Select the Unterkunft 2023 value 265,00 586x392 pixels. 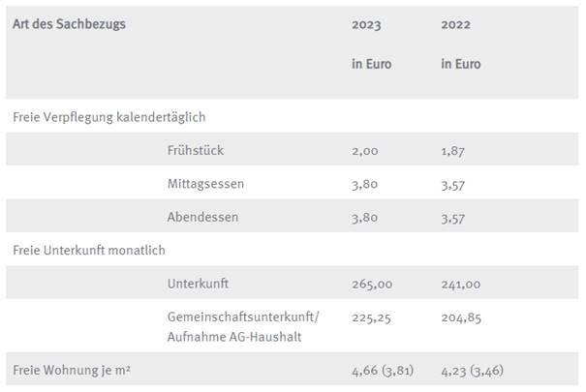(372, 285)
